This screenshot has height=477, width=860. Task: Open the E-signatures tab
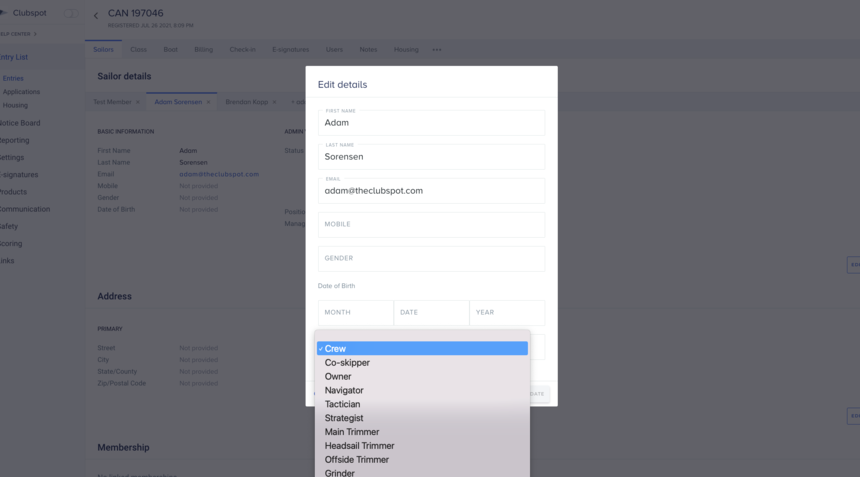[x=291, y=49]
